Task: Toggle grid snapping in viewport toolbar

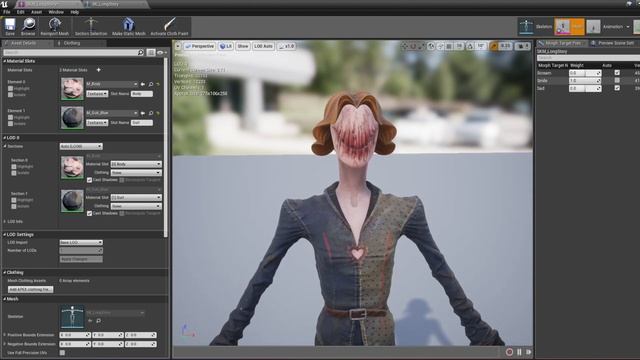Action: coord(449,46)
